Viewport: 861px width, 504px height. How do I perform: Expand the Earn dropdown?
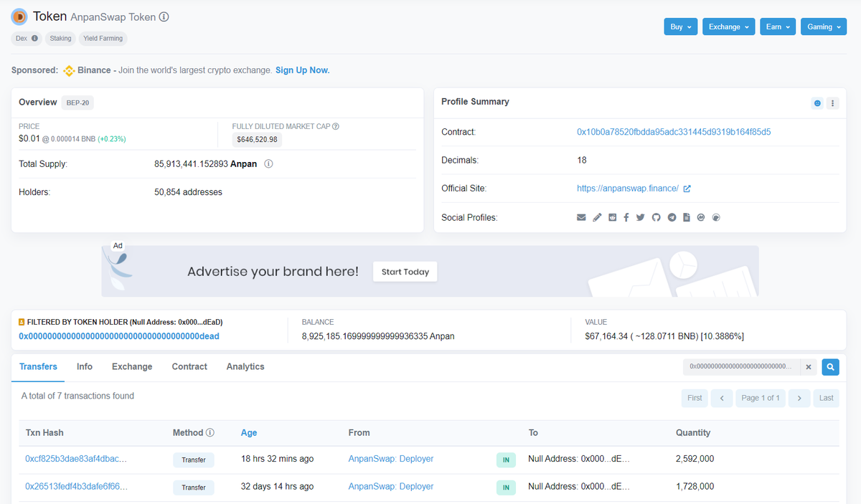click(778, 27)
